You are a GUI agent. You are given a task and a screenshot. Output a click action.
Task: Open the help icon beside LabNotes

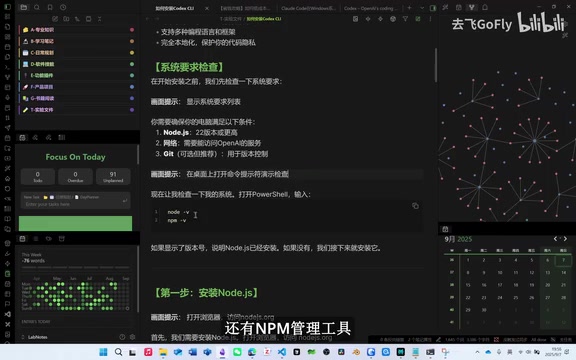tap(122, 337)
